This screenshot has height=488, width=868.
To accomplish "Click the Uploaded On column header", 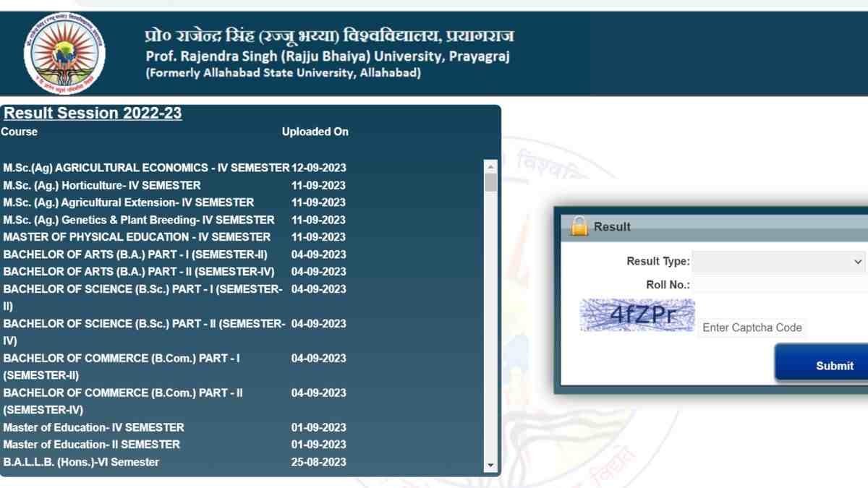I will 315,132.
